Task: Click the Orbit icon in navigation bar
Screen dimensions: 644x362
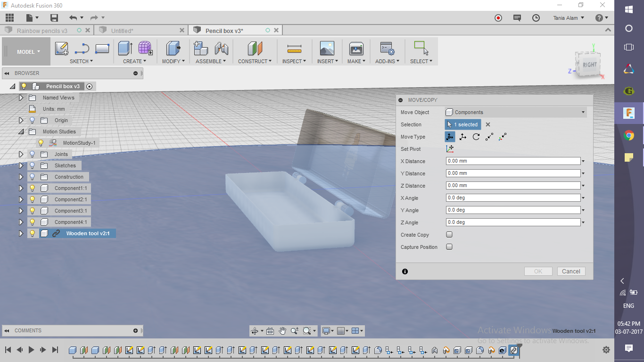Action: click(x=255, y=331)
